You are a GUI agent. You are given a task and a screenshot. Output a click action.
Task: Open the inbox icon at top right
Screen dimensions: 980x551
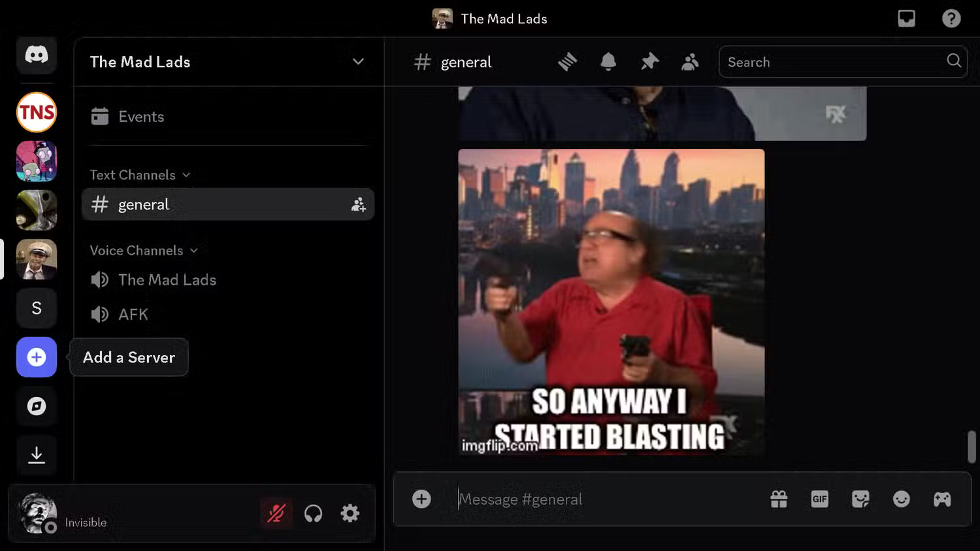[x=907, y=18]
